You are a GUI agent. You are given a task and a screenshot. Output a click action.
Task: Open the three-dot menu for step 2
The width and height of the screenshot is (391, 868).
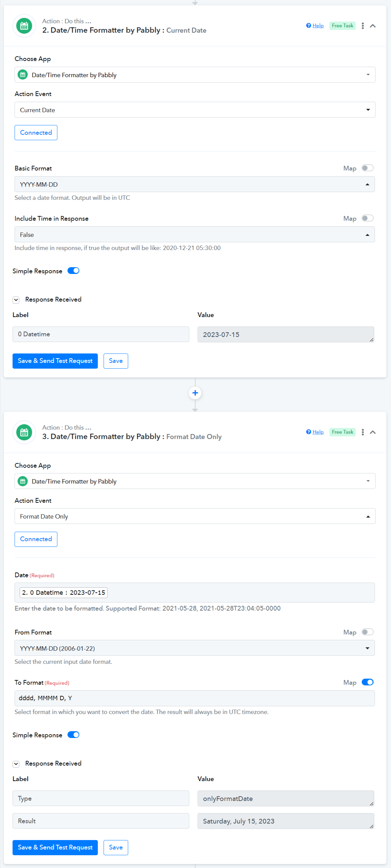363,26
